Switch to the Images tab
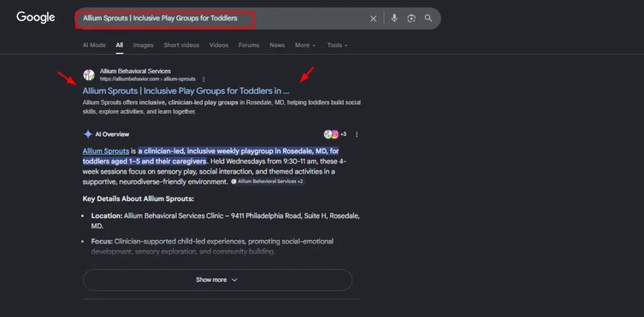The image size is (644, 317). coord(143,45)
